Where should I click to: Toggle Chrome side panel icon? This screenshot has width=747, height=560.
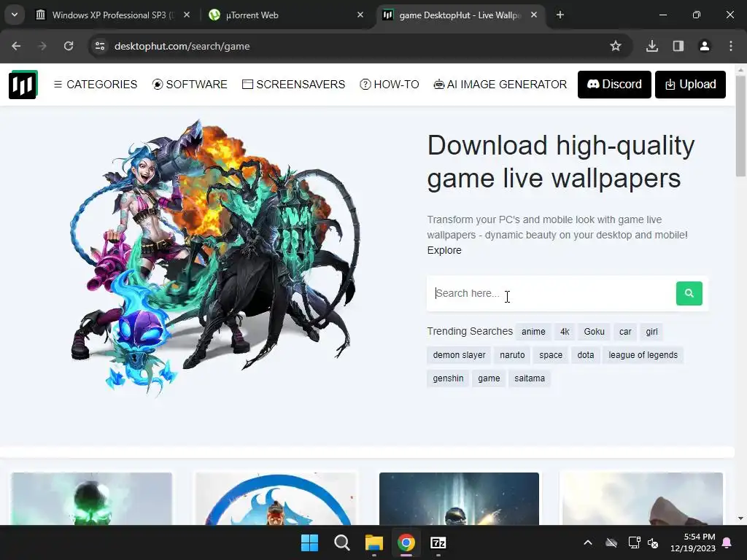tap(678, 46)
